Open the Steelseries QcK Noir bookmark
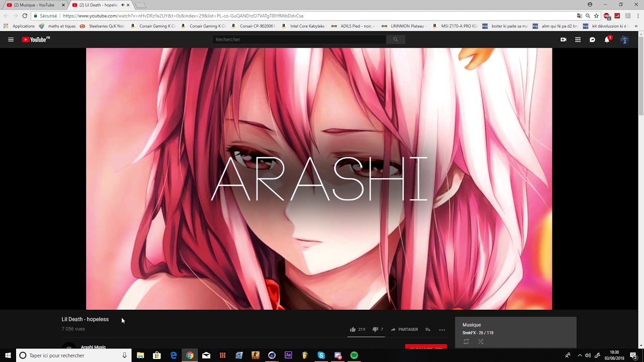Viewport: 644px width, 362px height. pyautogui.click(x=103, y=26)
